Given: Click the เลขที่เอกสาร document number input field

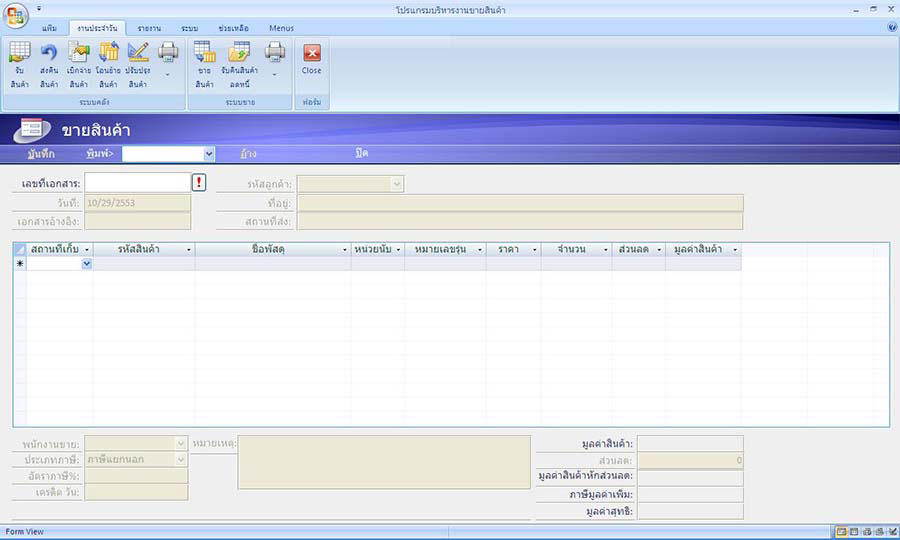Looking at the screenshot, I should tap(137, 182).
